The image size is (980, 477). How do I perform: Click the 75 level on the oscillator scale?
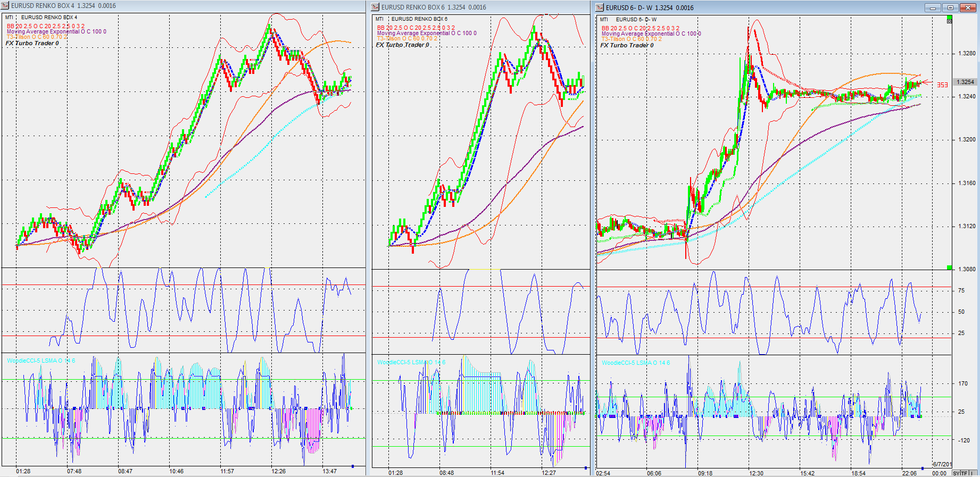coord(961,290)
